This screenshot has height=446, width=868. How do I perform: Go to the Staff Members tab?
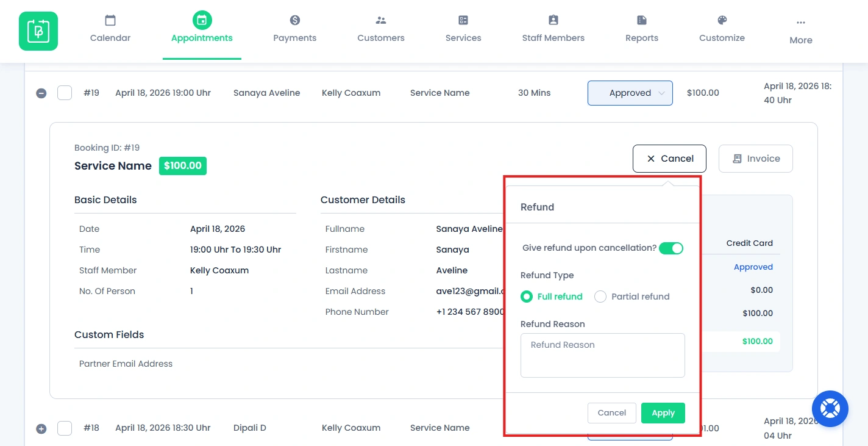click(x=553, y=38)
